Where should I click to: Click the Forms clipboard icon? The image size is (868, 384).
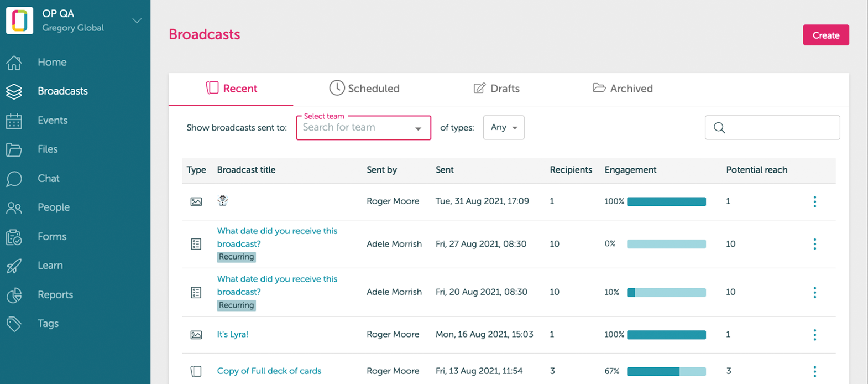(14, 237)
